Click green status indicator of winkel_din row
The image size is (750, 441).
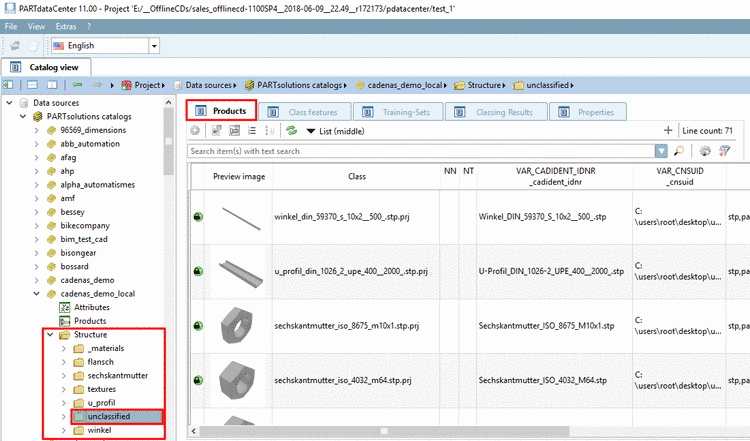point(198,217)
